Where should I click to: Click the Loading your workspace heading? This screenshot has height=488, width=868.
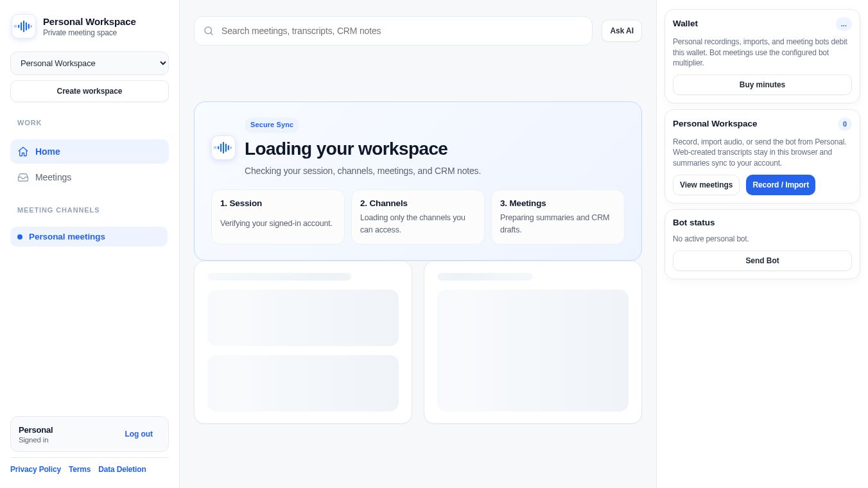346,149
